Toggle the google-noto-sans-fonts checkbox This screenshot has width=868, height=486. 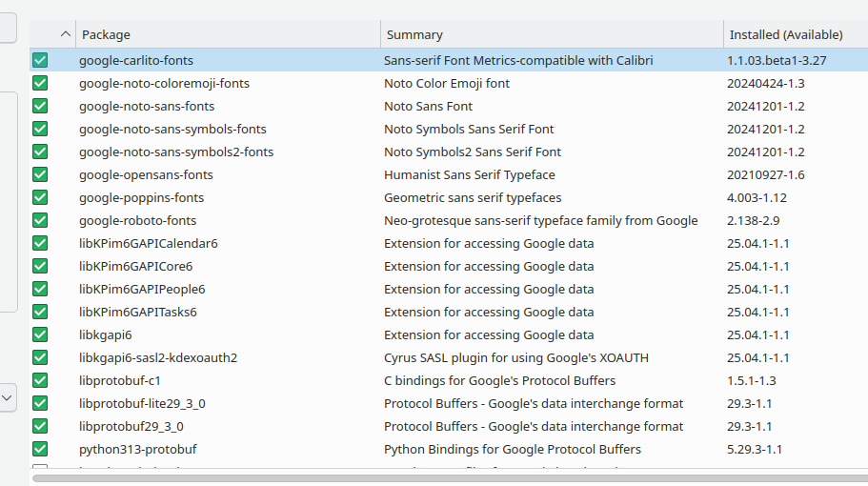point(40,106)
